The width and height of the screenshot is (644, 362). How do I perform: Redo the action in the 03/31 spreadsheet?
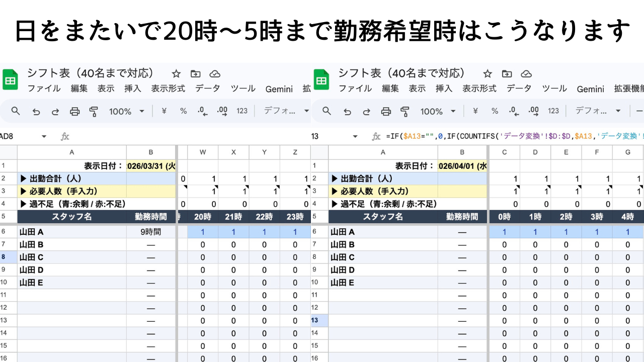click(x=55, y=112)
